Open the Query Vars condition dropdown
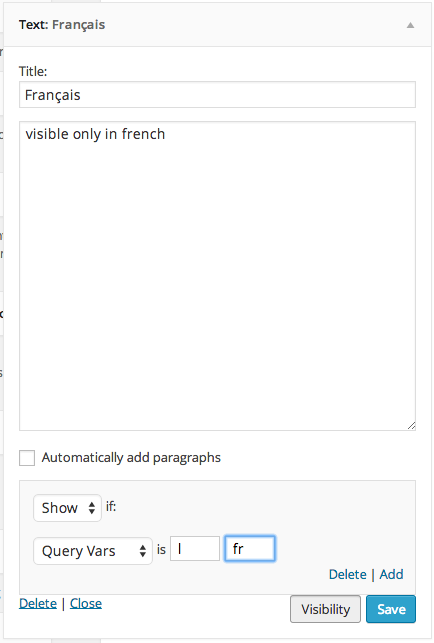 (93, 551)
